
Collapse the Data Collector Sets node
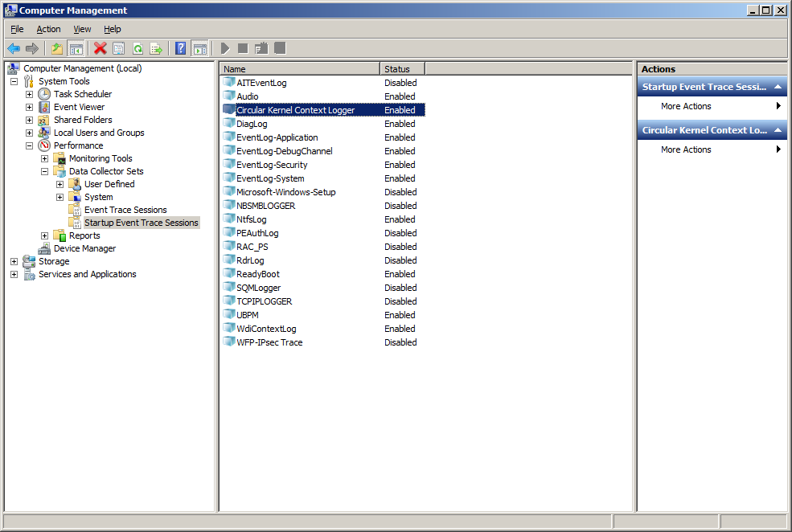click(44, 171)
